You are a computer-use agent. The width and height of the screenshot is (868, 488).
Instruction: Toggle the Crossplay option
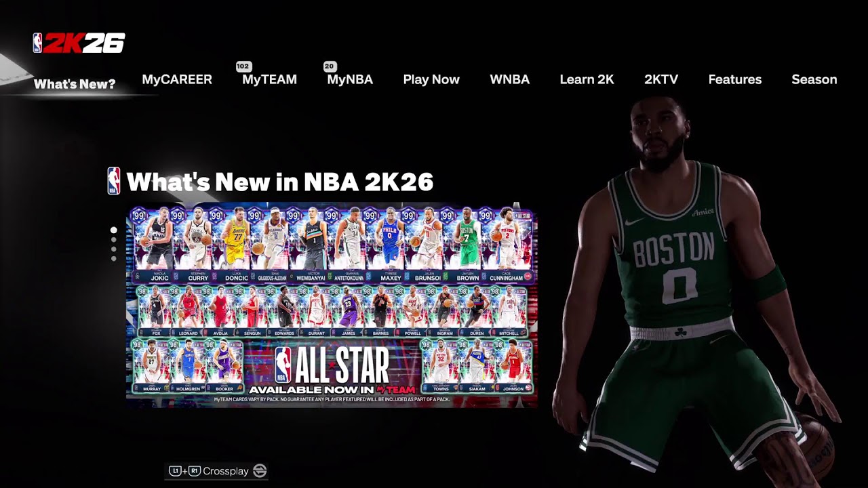point(217,471)
